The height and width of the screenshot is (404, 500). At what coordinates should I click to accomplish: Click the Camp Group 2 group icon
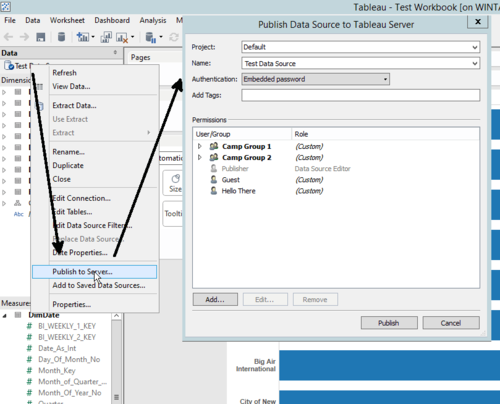(214, 157)
